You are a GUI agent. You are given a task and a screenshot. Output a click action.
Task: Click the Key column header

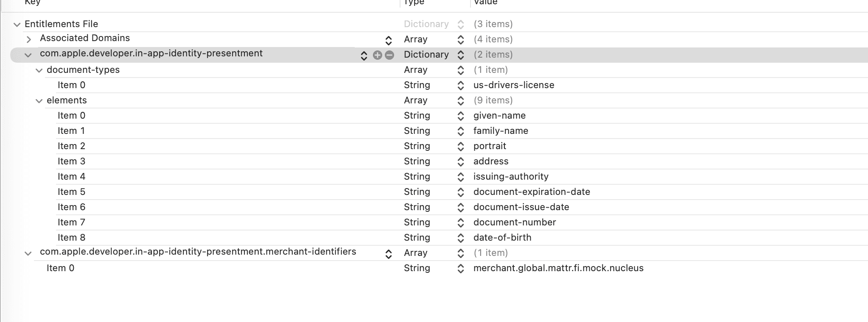33,3
